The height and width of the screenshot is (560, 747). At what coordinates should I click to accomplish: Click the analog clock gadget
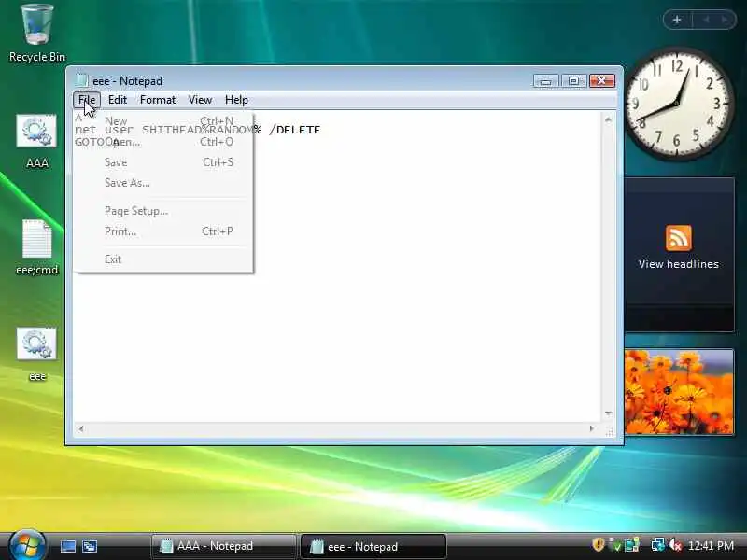click(679, 104)
